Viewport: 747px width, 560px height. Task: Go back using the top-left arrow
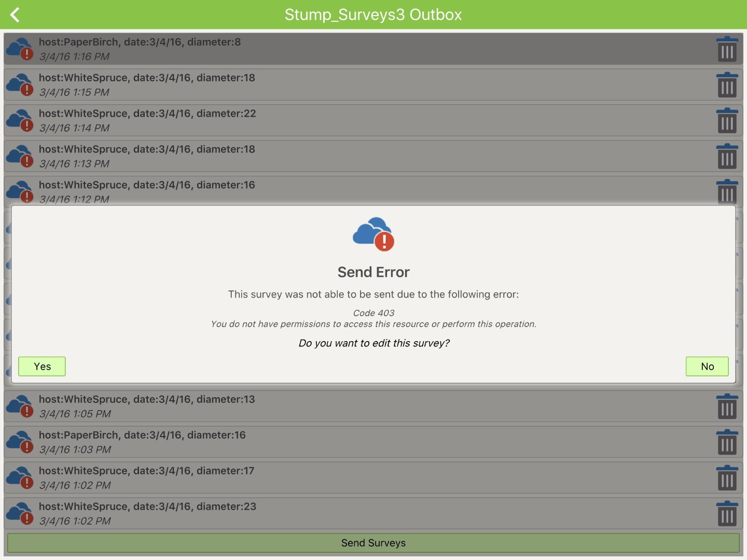[x=15, y=15]
